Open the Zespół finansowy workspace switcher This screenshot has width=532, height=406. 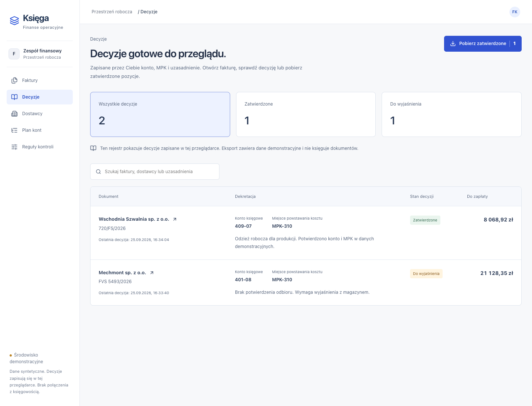coord(40,54)
